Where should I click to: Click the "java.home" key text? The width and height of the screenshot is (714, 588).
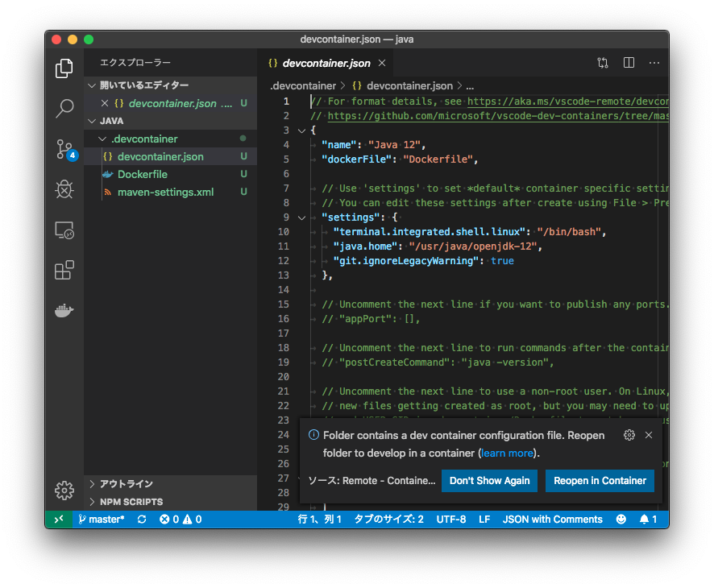pyautogui.click(x=365, y=246)
